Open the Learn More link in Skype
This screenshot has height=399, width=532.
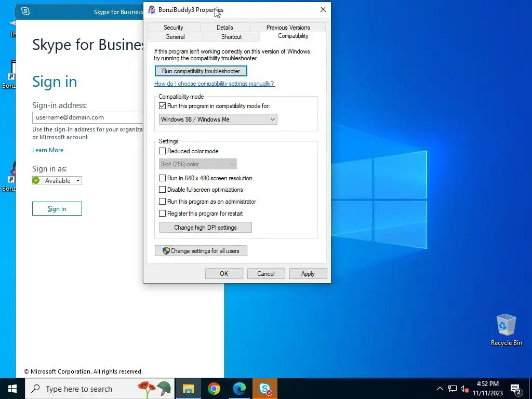tap(48, 150)
